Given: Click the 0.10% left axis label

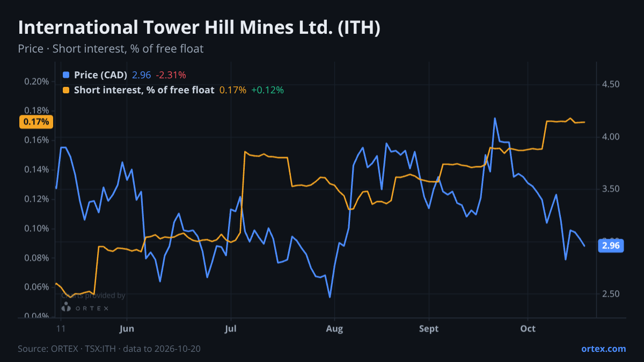Looking at the screenshot, I should pyautogui.click(x=36, y=228).
